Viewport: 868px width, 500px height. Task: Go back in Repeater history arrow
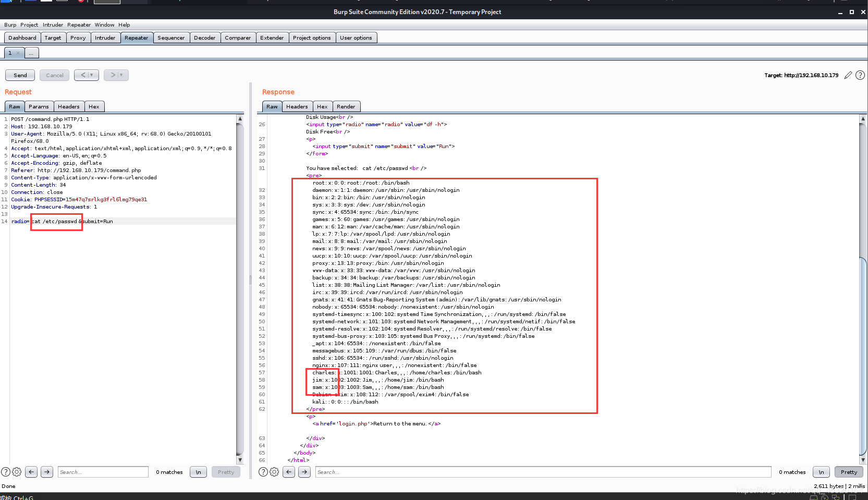pos(87,75)
